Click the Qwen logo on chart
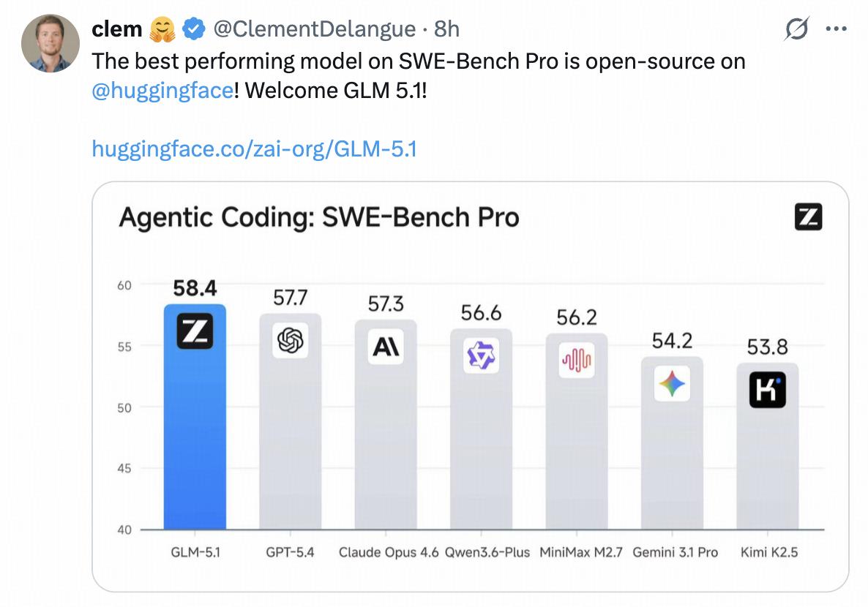 click(x=482, y=355)
